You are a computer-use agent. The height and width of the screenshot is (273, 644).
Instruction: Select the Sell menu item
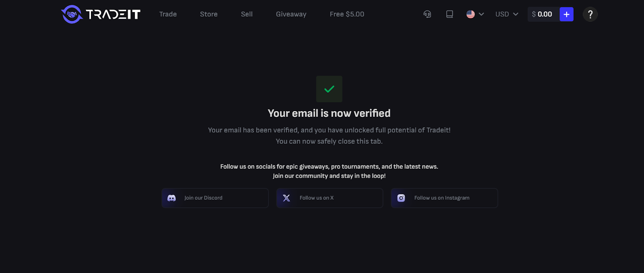(x=247, y=14)
